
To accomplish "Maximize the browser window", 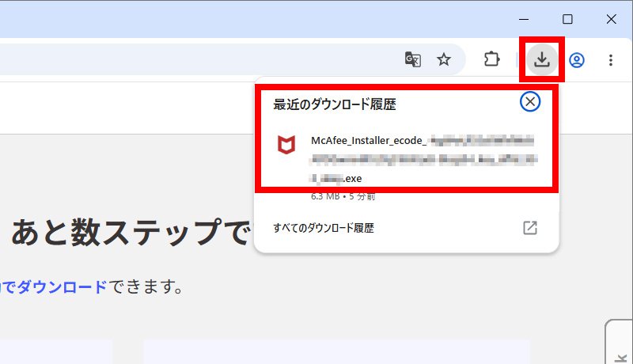I will 567,19.
